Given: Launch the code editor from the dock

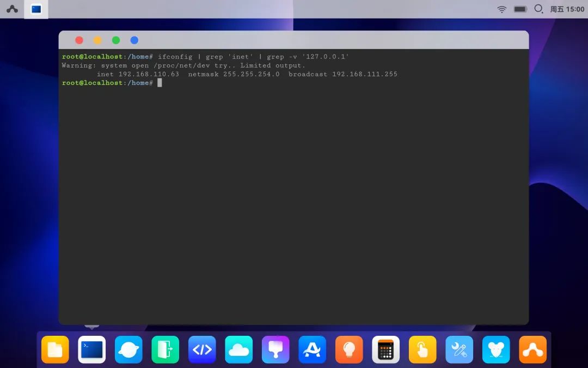Looking at the screenshot, I should click(x=202, y=350).
